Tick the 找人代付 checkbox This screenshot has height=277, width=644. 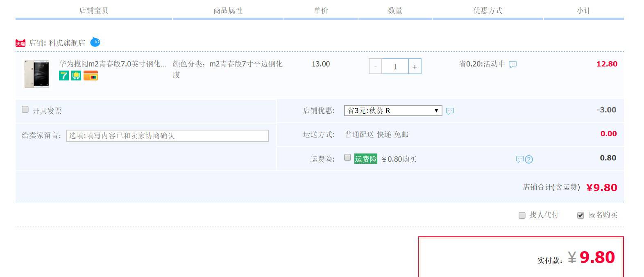[522, 215]
